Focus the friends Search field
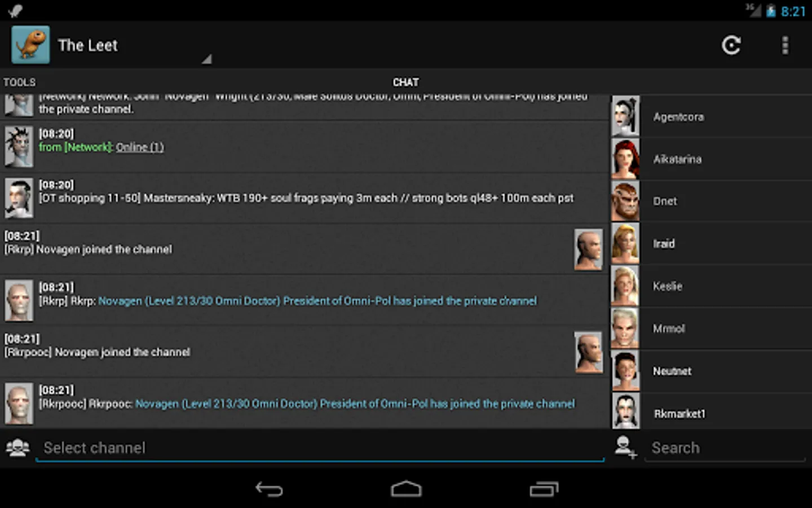 coord(725,448)
